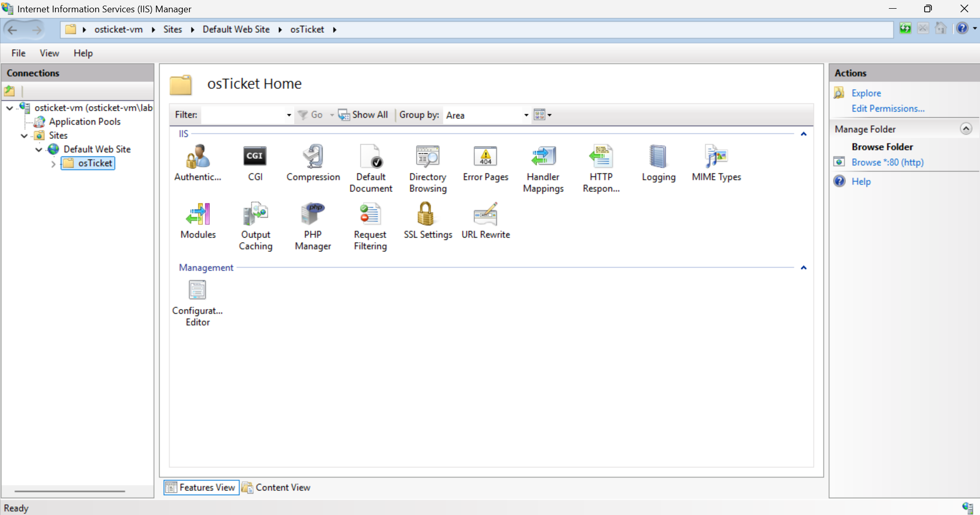The width and height of the screenshot is (980, 515).
Task: Collapse the Manage Folder actions section
Action: click(966, 129)
